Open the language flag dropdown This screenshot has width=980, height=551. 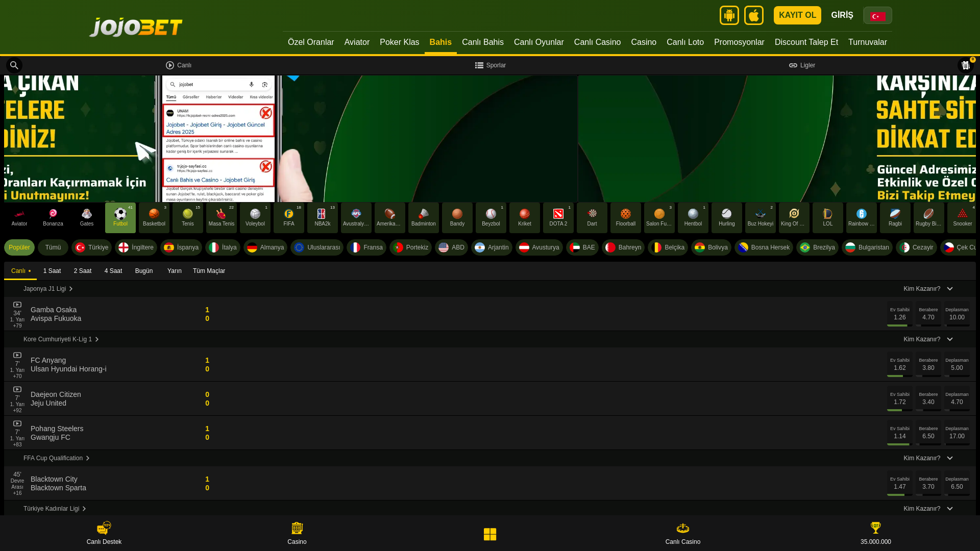pyautogui.click(x=877, y=16)
